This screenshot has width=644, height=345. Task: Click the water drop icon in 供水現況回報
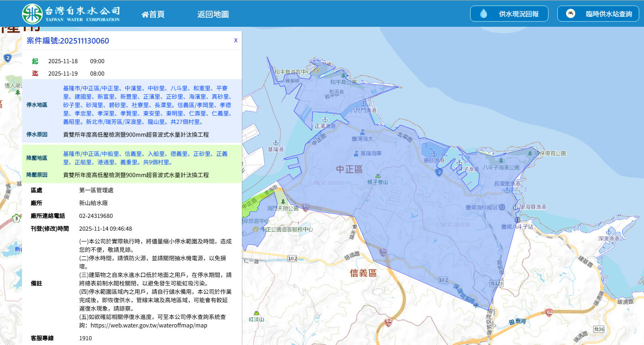[484, 14]
